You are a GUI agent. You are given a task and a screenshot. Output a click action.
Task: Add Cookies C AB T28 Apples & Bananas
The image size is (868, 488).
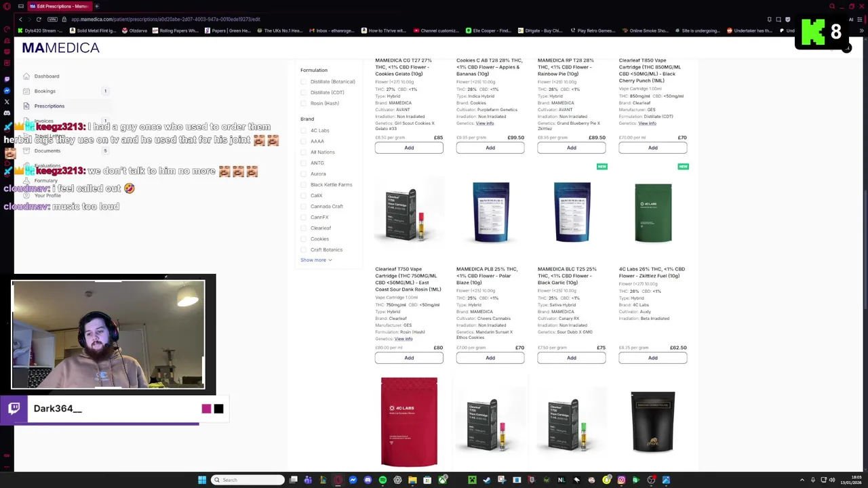[490, 148]
